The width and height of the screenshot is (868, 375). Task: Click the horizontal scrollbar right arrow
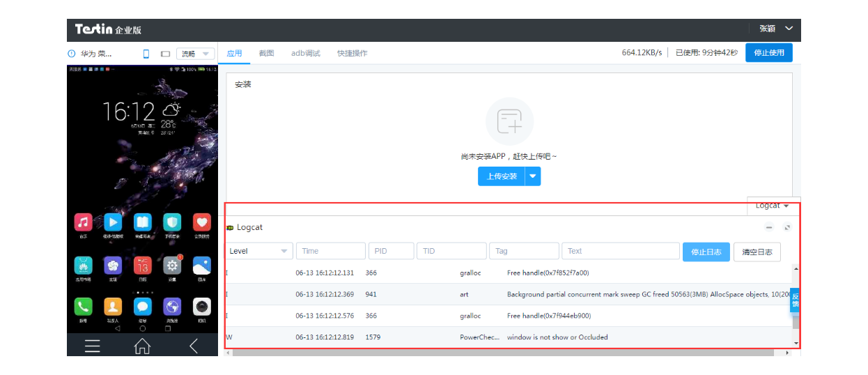[787, 353]
